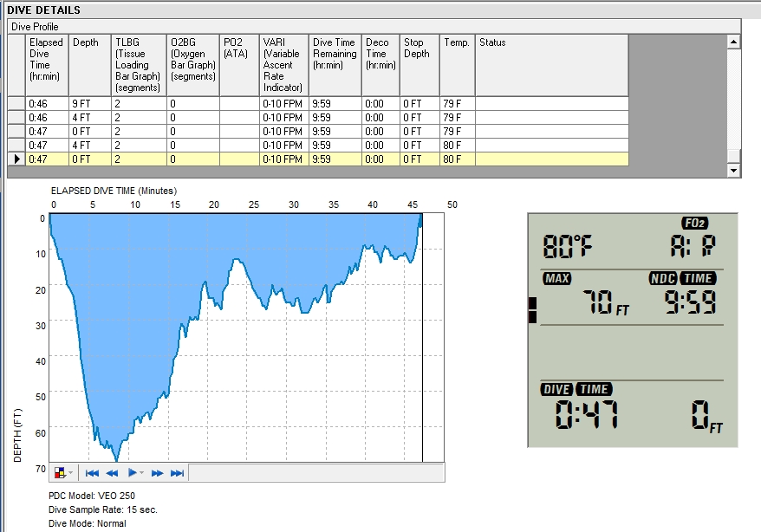Open the chart options color-squares icon
This screenshot has width=761, height=532.
[x=60, y=473]
